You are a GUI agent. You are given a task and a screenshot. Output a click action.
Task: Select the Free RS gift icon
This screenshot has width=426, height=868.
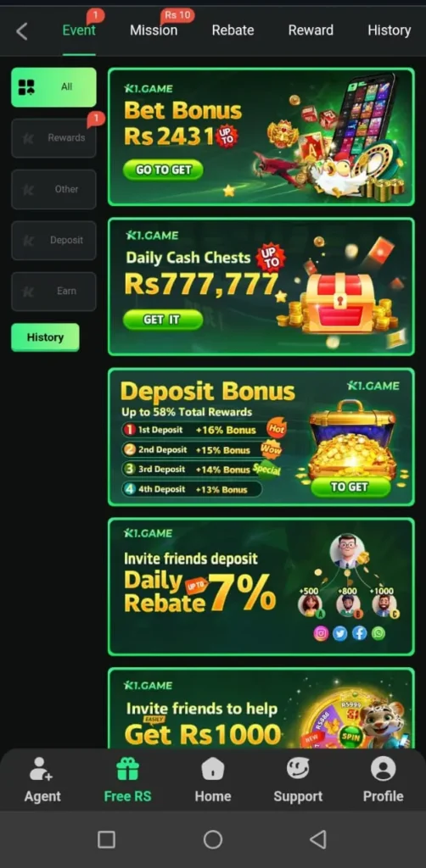pos(127,769)
